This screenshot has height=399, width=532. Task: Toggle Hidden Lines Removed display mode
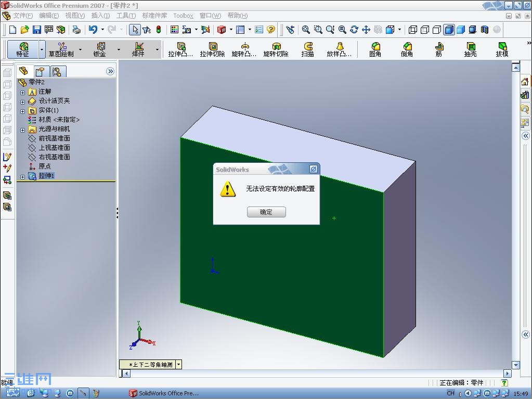click(x=437, y=30)
